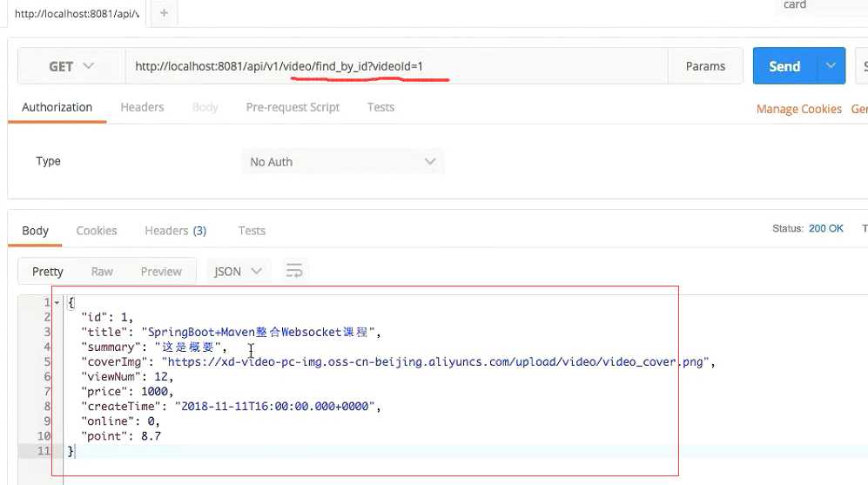Open the request Body tab
Viewport: 868px width, 485px height.
pos(205,107)
